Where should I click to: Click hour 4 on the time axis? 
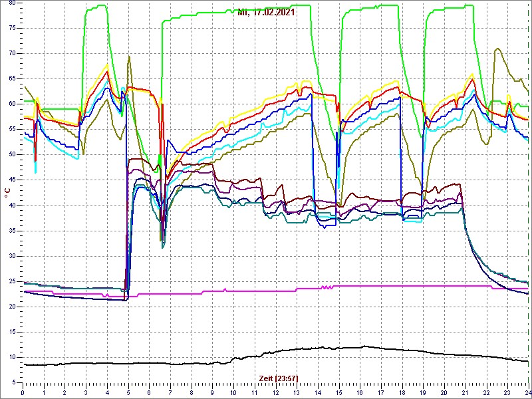tap(107, 392)
